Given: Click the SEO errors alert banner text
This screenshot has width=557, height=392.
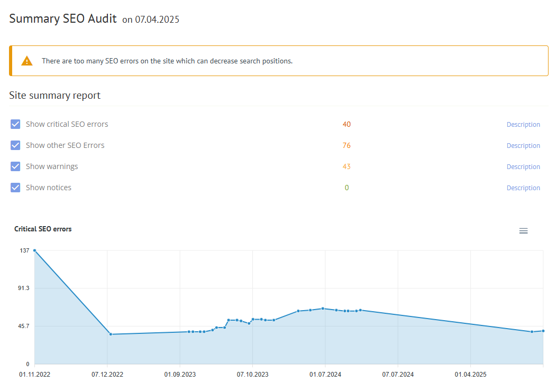Looking at the screenshot, I should pyautogui.click(x=167, y=61).
